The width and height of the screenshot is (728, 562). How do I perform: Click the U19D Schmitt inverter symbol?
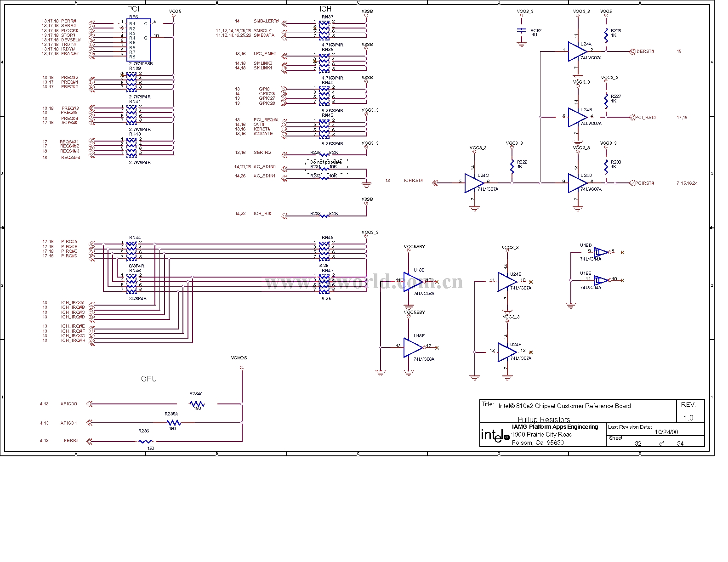point(600,252)
